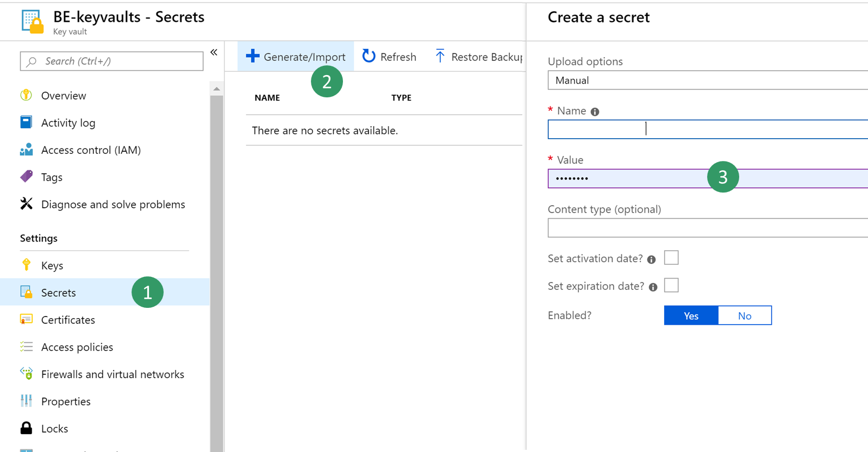The width and height of the screenshot is (868, 452).
Task: Click the search magnifier icon
Action: [32, 61]
